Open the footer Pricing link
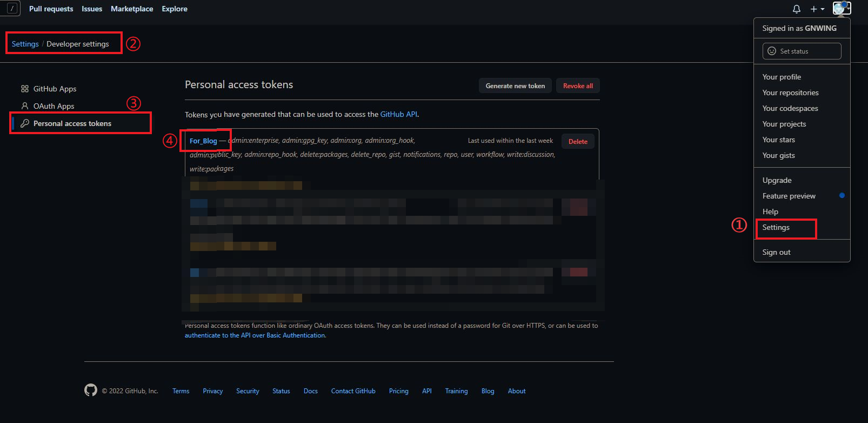Screen dimensions: 868x423 click(399, 391)
